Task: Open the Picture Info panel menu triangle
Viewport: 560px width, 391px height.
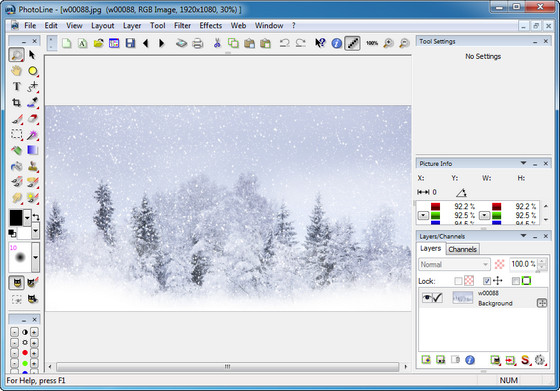Action: 523,163
